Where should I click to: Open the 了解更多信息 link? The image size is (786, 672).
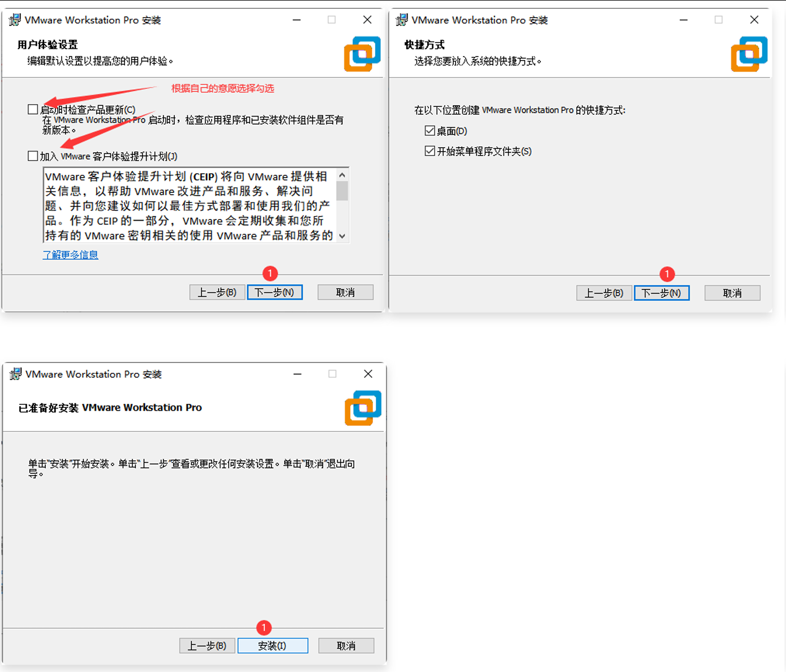(x=71, y=255)
